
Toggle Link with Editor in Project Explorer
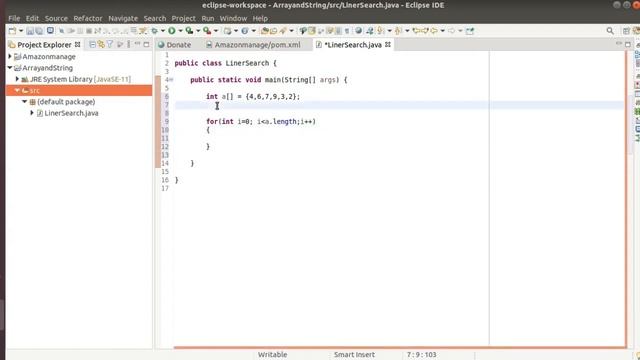coord(101,44)
